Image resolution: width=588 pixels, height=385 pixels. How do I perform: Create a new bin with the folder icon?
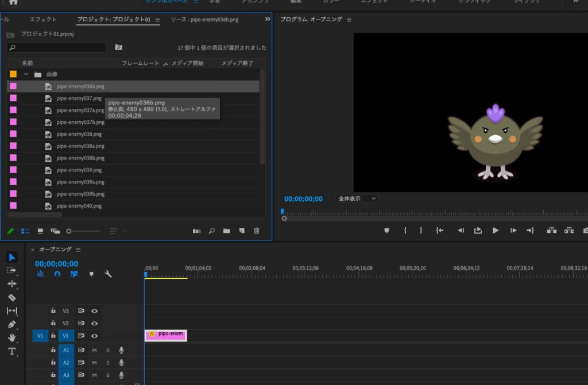pyautogui.click(x=227, y=231)
